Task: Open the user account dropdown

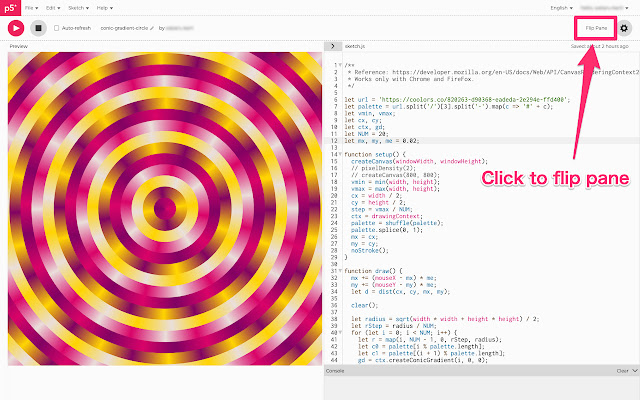Action: pos(604,8)
